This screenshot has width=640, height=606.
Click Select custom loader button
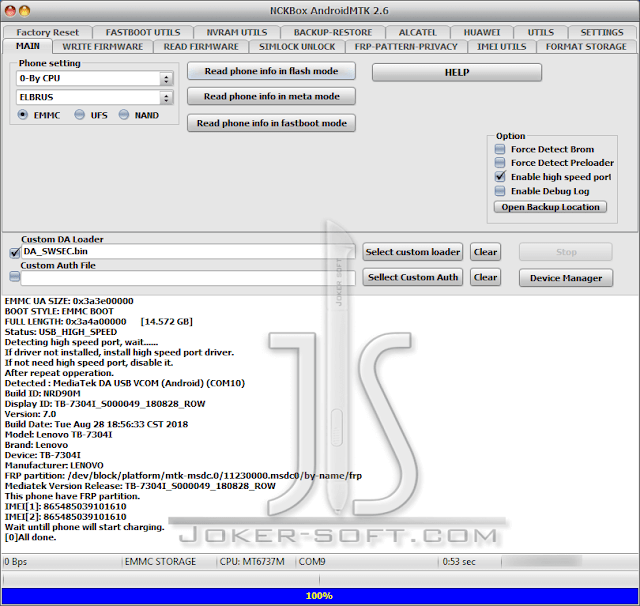[x=413, y=252]
